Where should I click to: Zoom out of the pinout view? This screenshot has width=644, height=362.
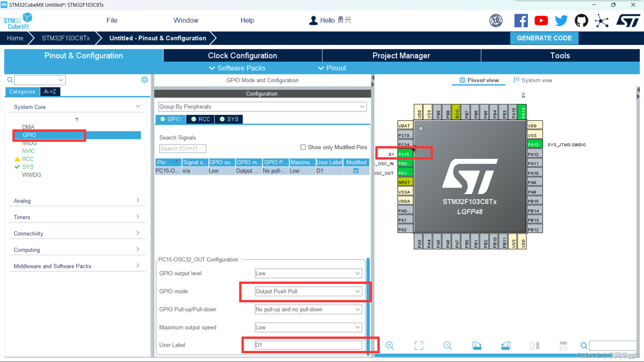[x=447, y=346]
